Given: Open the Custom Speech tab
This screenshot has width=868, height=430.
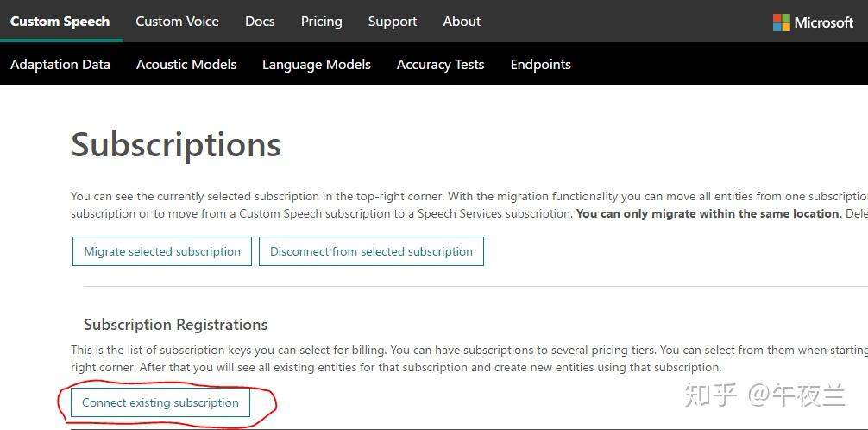Looking at the screenshot, I should 60,22.
